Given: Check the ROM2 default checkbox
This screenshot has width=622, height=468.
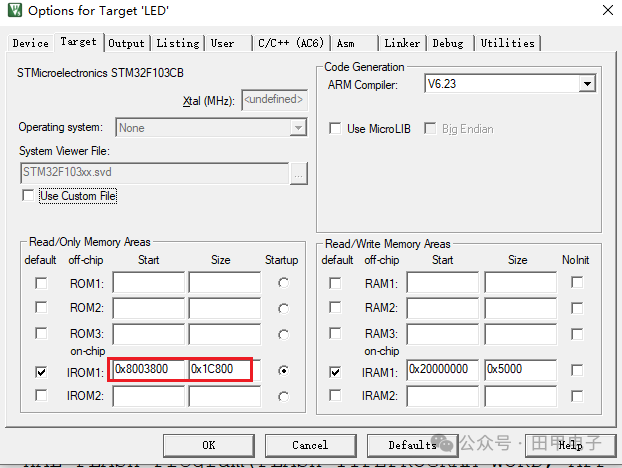Looking at the screenshot, I should pyautogui.click(x=41, y=307).
